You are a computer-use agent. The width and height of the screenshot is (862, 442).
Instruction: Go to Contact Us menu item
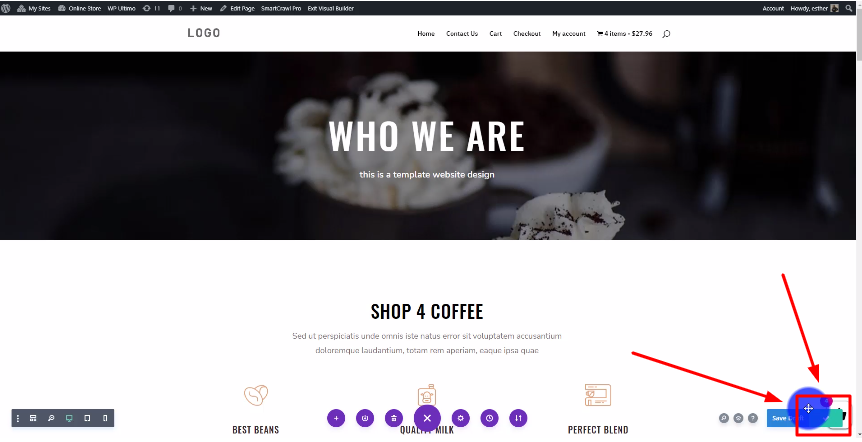pyautogui.click(x=462, y=34)
